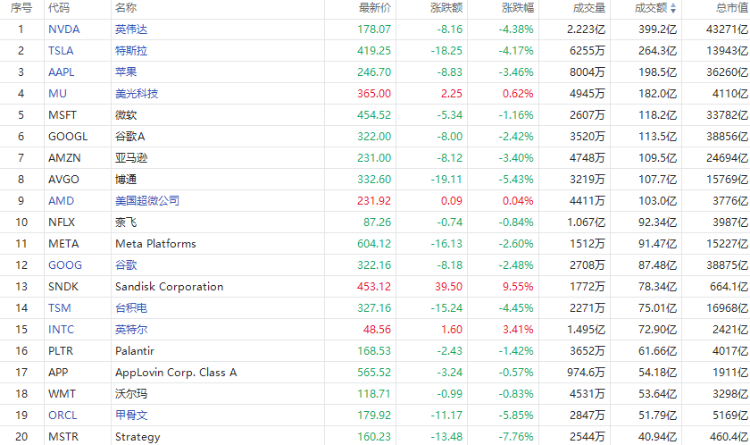
Task: Select Sandisk change percent 9.55%
Action: pos(518,287)
